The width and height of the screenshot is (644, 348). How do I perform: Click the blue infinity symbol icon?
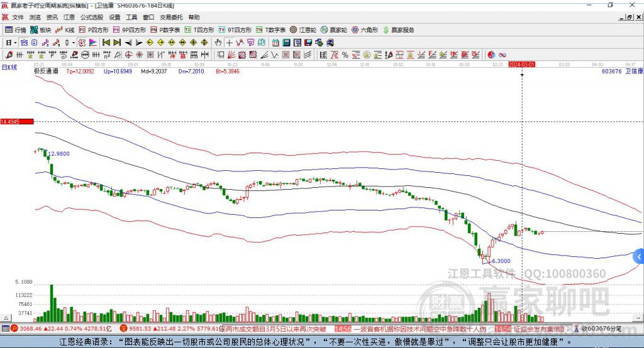point(502,55)
